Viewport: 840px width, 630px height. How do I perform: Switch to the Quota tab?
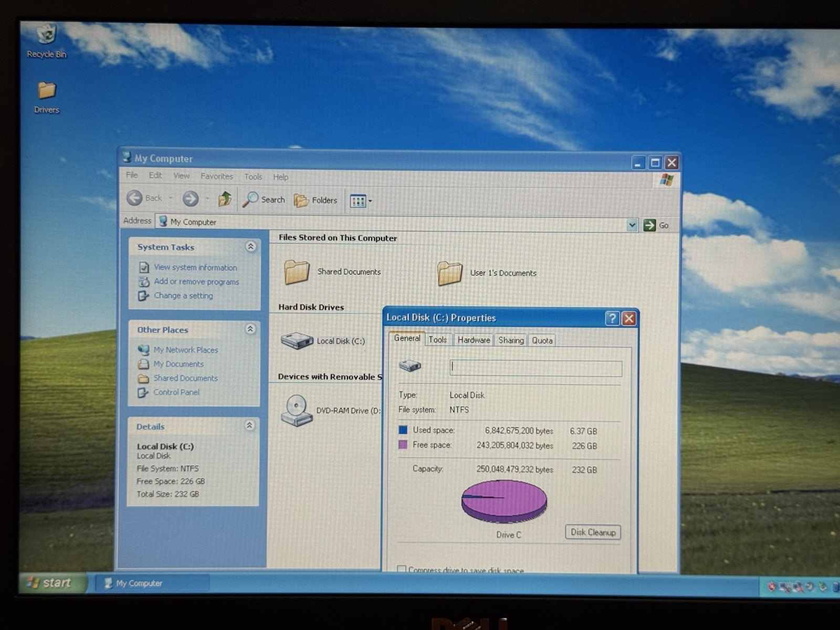(542, 341)
